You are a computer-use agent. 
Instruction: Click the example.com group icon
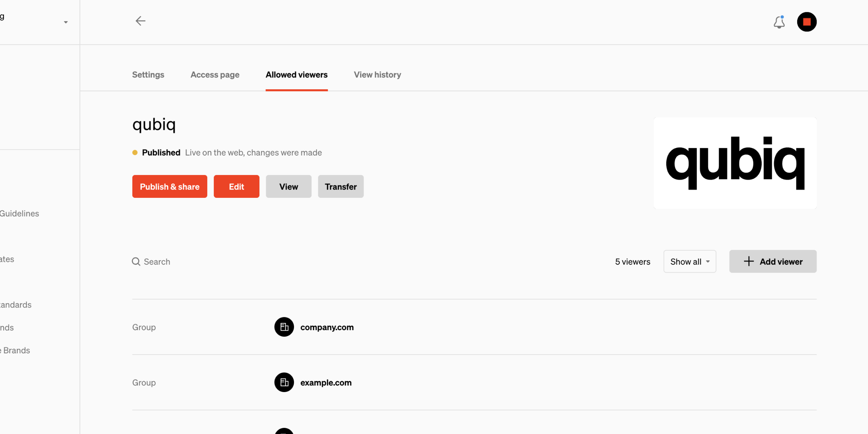pos(284,382)
